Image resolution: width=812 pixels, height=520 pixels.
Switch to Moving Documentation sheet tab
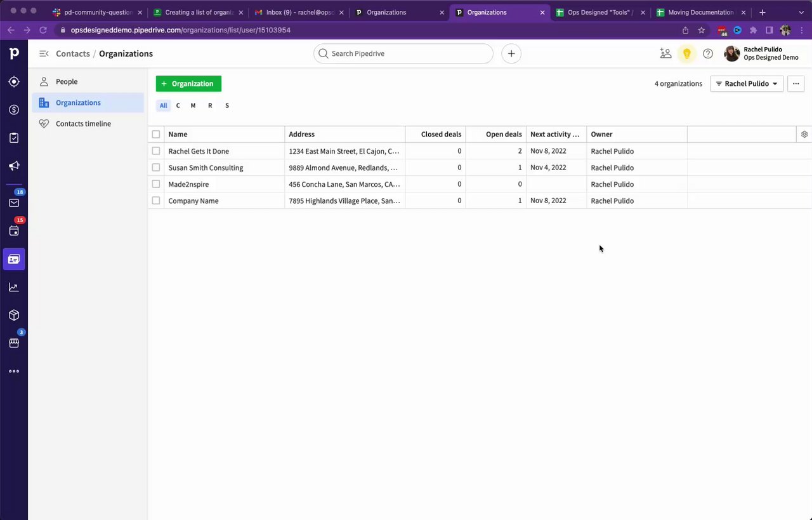[x=700, y=12]
